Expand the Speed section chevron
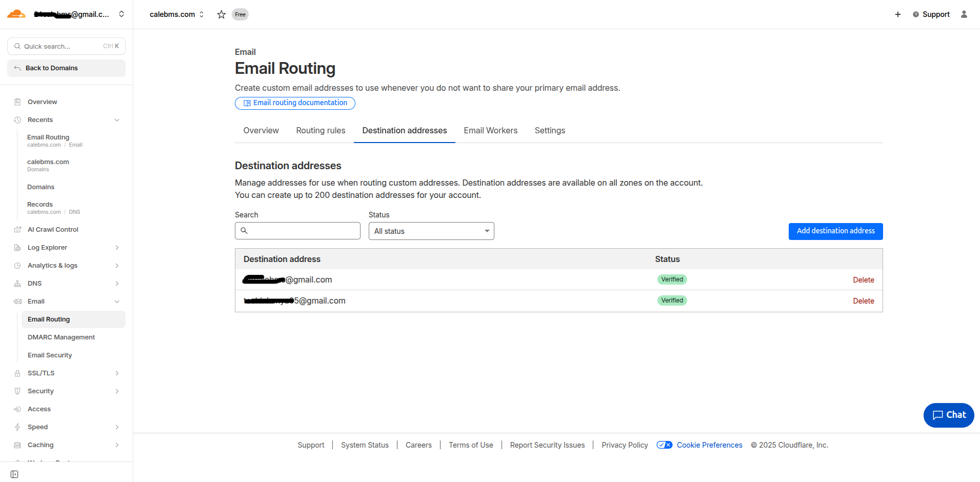 (117, 427)
